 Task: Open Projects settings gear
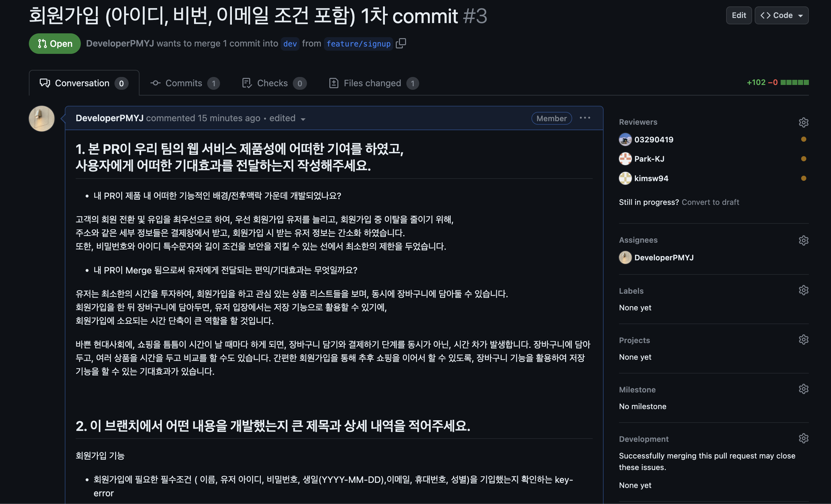tap(803, 340)
